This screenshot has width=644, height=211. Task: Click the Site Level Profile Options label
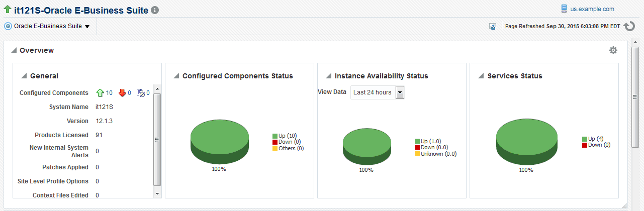[x=53, y=181]
